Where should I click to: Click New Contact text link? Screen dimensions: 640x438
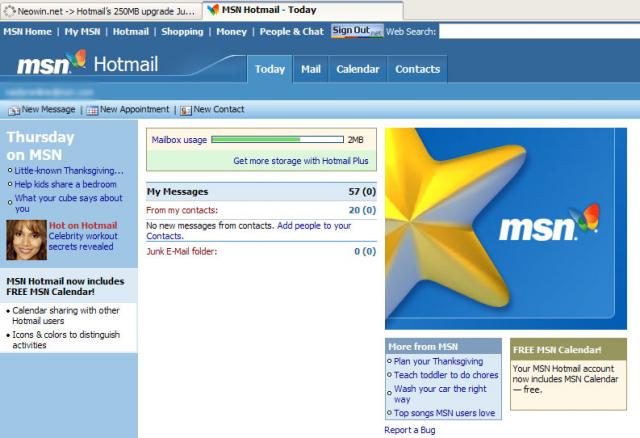219,109
